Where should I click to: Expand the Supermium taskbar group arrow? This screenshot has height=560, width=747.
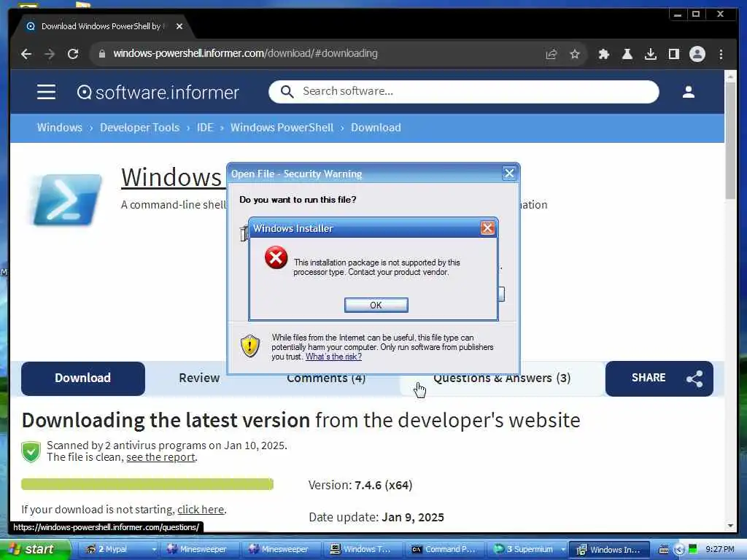coord(563,550)
